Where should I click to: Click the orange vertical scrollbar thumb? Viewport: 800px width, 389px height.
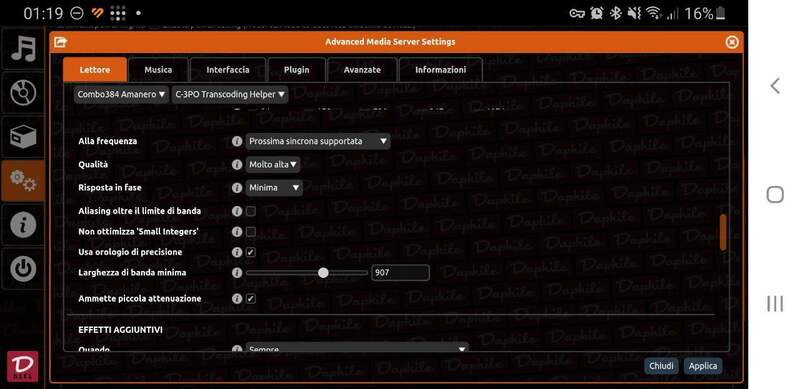point(722,233)
